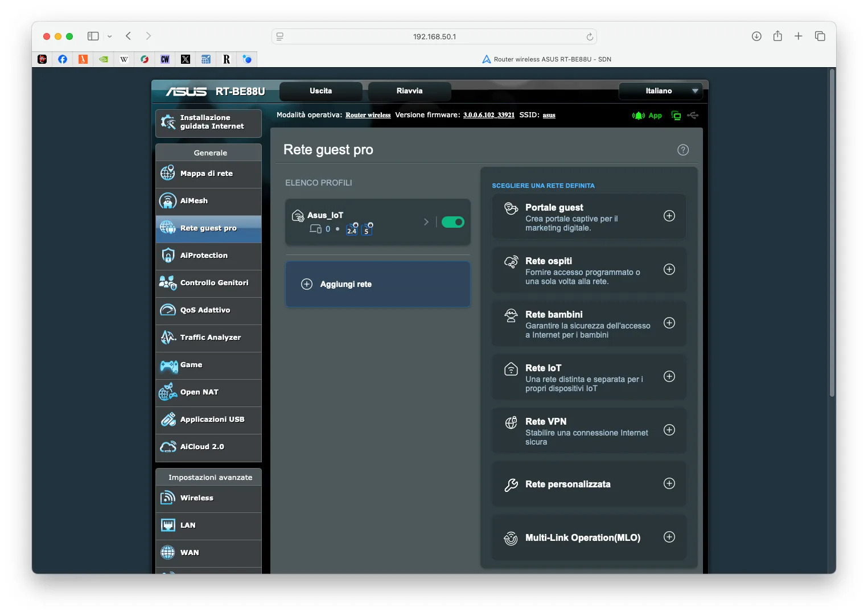Click the ASUS RT-BE88U logo
Viewport: 868px width, 616px height.
click(216, 91)
